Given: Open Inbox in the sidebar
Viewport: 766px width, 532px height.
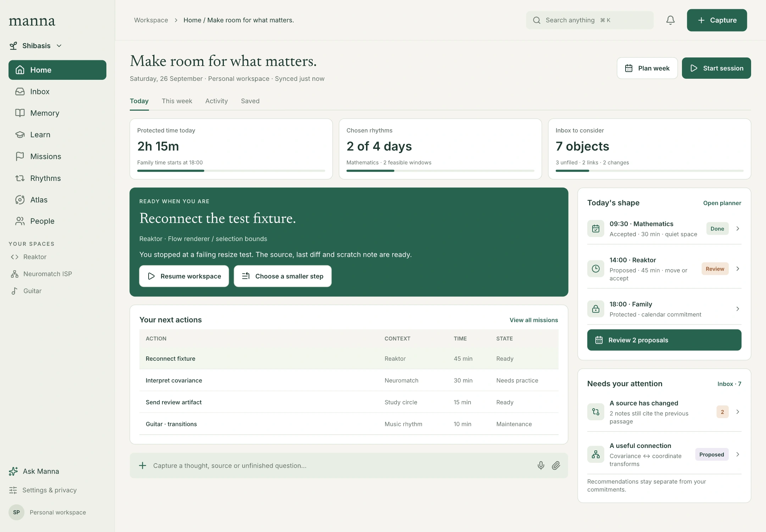Looking at the screenshot, I should coord(57,92).
